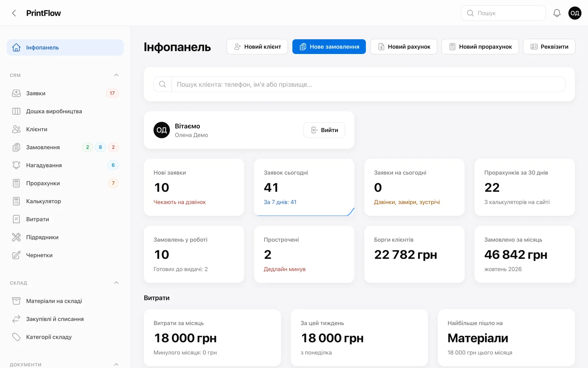Screen dimensions: 588x368
Task: Open Калькулятор from the sidebar
Action: tap(65, 201)
